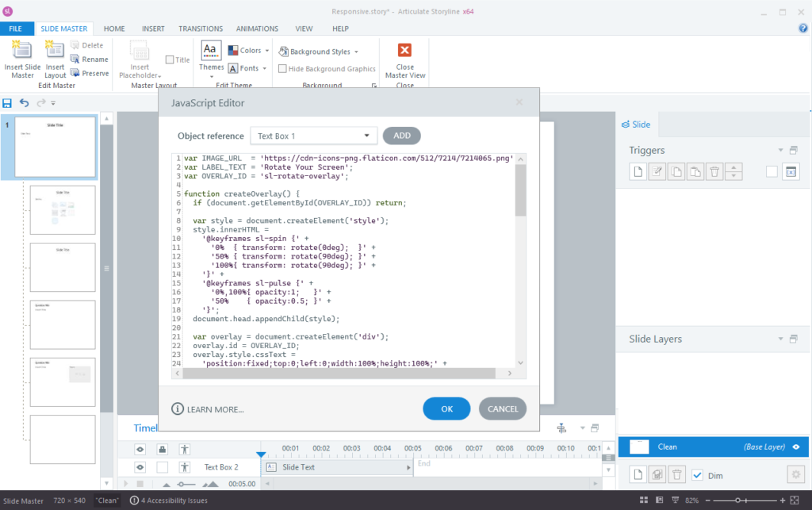Screen dimensions: 812x510
Task: Open the FILE menu
Action: click(x=16, y=29)
